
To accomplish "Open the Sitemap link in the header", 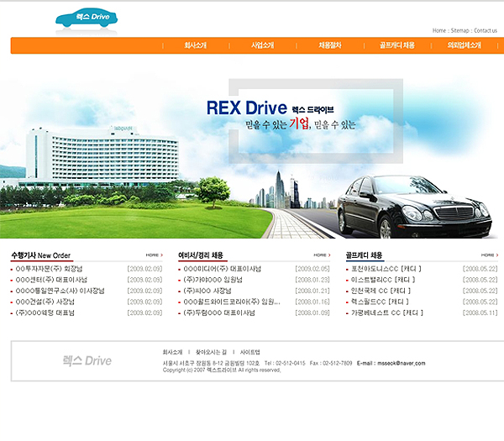I will pos(459,30).
